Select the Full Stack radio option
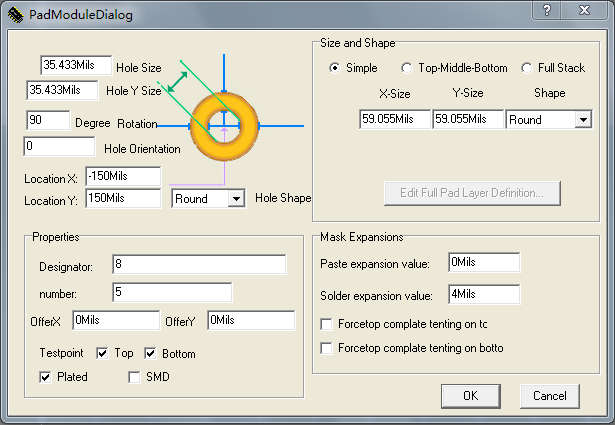Image resolution: width=615 pixels, height=425 pixels. [527, 68]
